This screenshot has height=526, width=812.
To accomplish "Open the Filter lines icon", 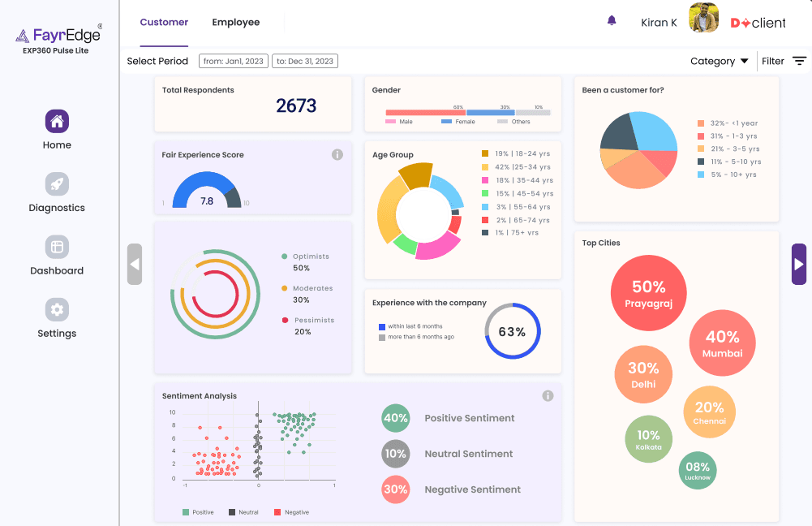I will [x=799, y=61].
